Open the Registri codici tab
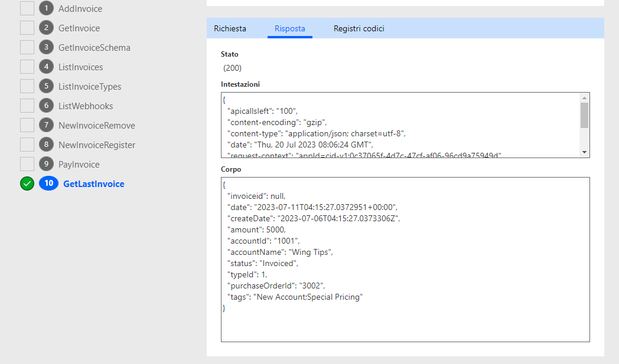Image resolution: width=619 pixels, height=364 pixels. coord(359,28)
